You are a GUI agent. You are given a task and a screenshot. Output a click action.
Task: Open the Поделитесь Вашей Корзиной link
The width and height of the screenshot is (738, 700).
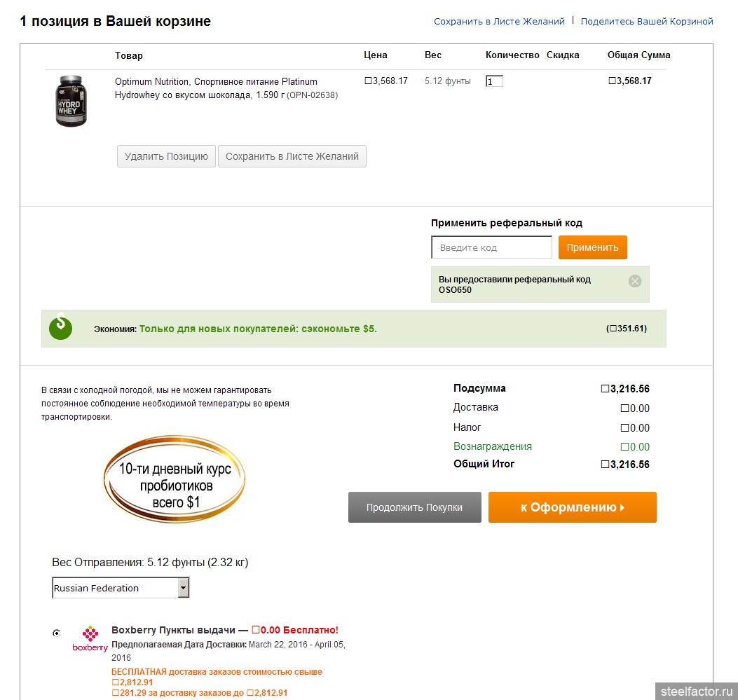pyautogui.click(x=647, y=21)
